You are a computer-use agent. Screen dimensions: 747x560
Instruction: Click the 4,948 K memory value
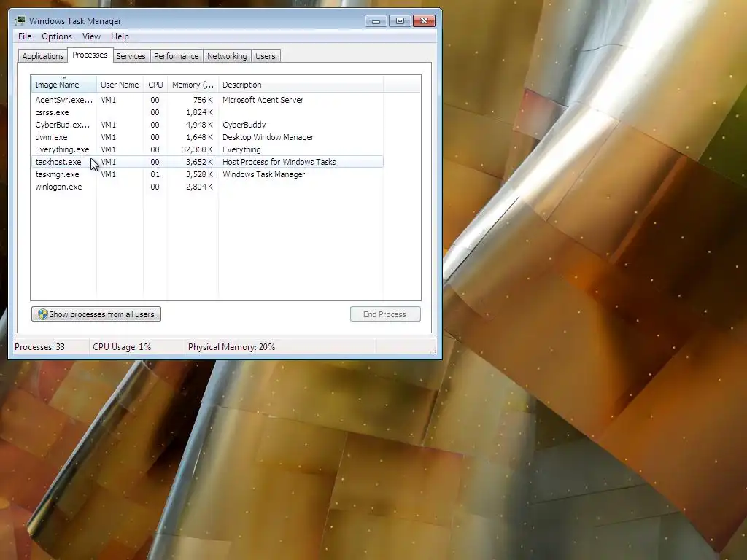[x=199, y=125]
